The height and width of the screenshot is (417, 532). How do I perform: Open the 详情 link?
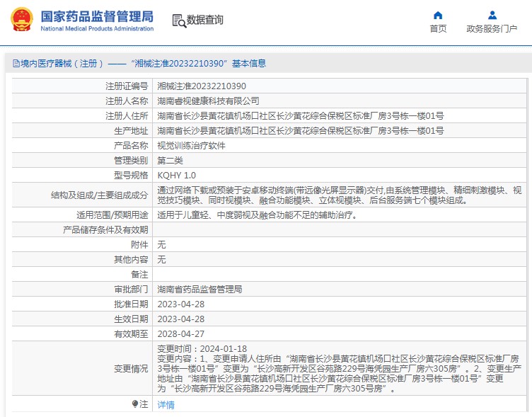(x=166, y=405)
